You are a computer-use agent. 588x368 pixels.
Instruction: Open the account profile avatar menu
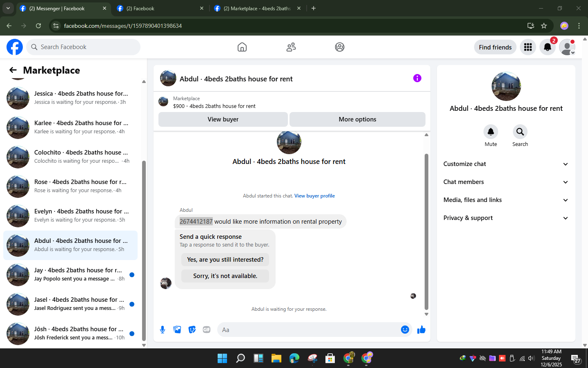click(567, 47)
